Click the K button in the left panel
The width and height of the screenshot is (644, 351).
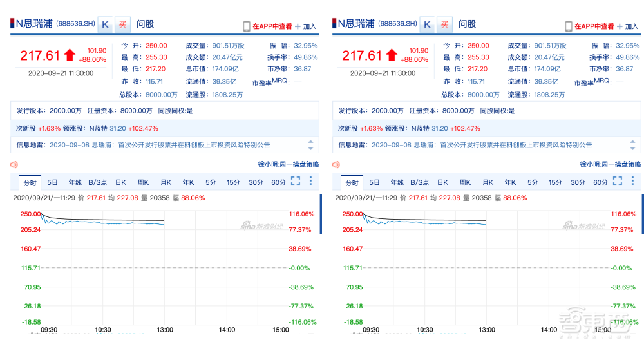[105, 24]
